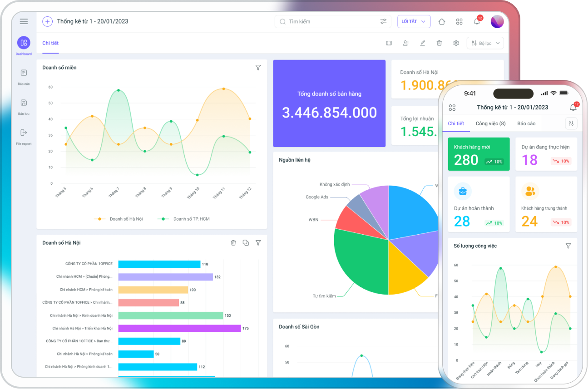The image size is (588, 389).
Task: Click the pencil edit icon in the toolbar
Action: point(422,43)
